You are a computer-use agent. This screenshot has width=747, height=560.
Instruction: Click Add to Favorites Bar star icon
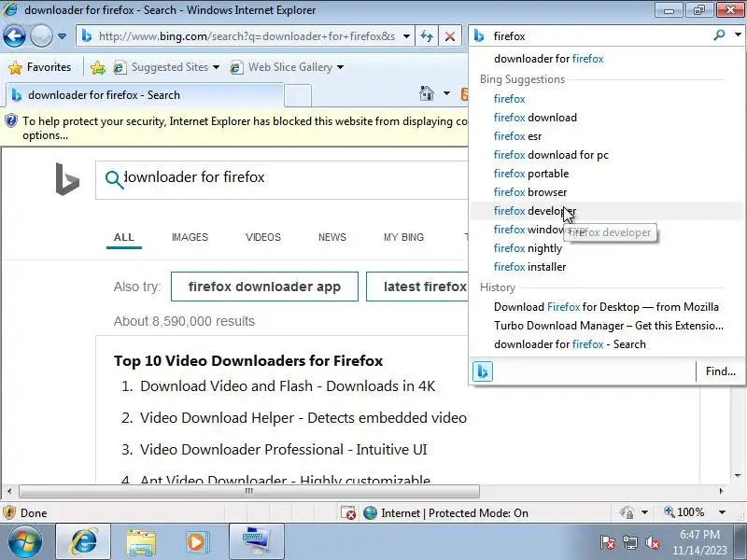(98, 67)
